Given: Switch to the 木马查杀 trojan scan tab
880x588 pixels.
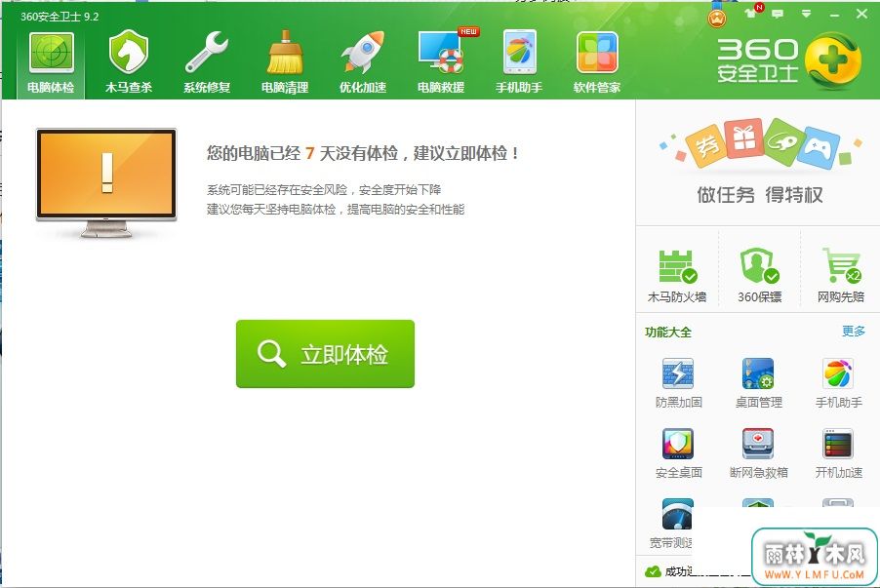Looking at the screenshot, I should [x=129, y=61].
